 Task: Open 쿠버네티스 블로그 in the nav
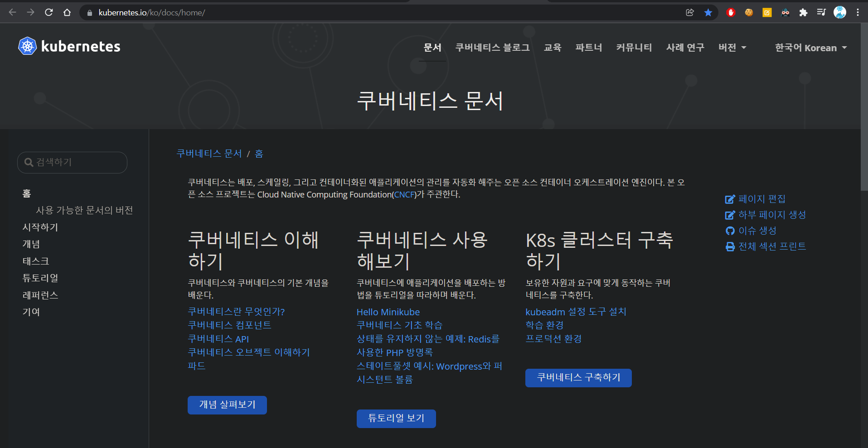pyautogui.click(x=493, y=47)
